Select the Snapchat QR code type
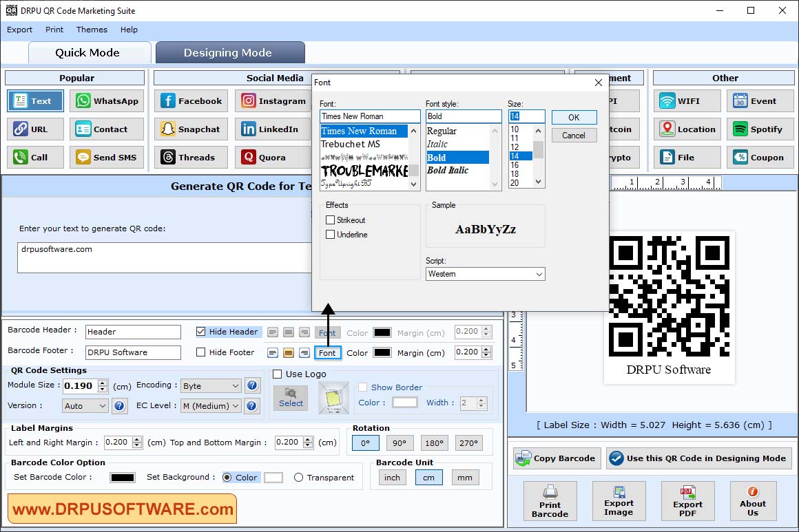 click(x=191, y=129)
